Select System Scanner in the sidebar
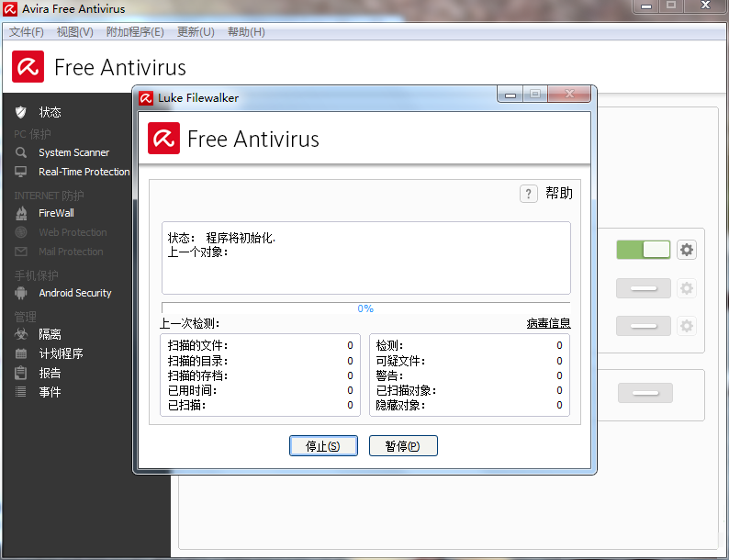 (x=74, y=152)
